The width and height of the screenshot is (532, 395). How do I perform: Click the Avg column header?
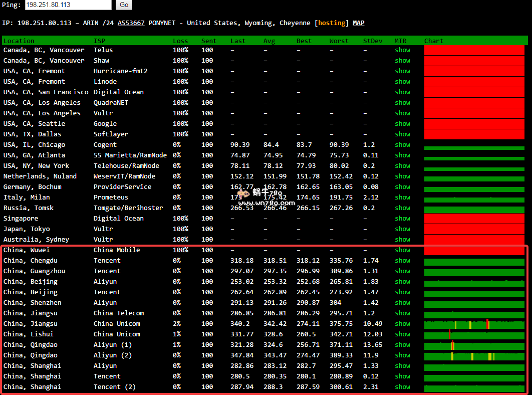tap(269, 41)
